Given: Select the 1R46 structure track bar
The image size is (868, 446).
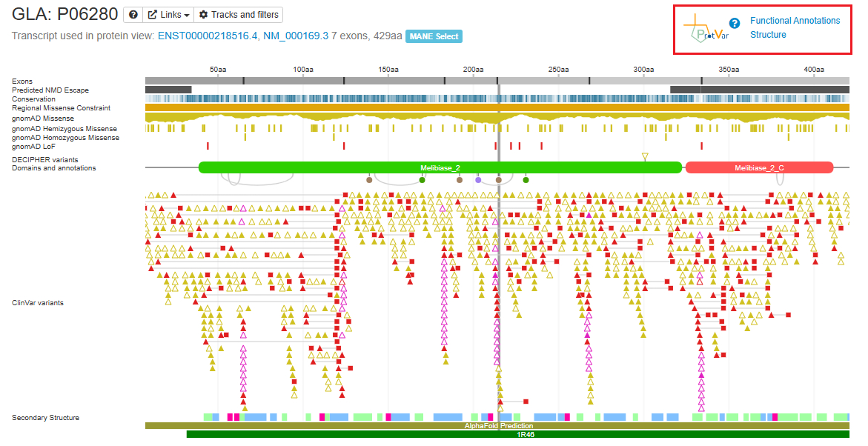Looking at the screenshot, I should tap(517, 434).
